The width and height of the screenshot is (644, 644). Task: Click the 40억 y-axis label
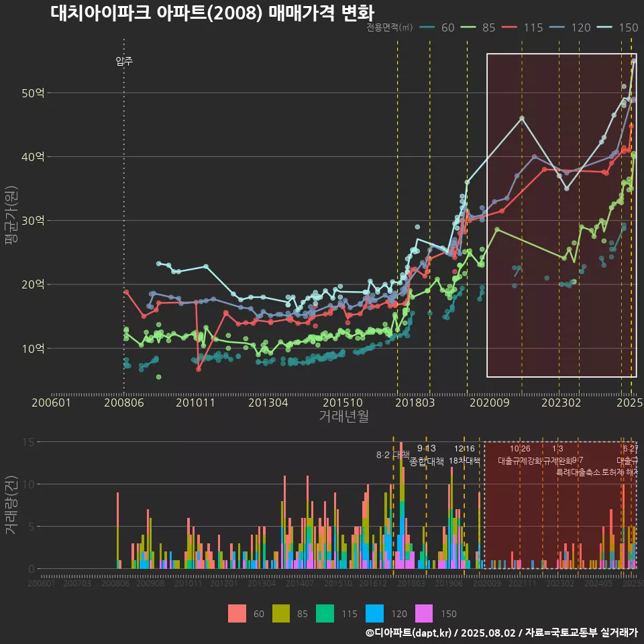pos(33,156)
